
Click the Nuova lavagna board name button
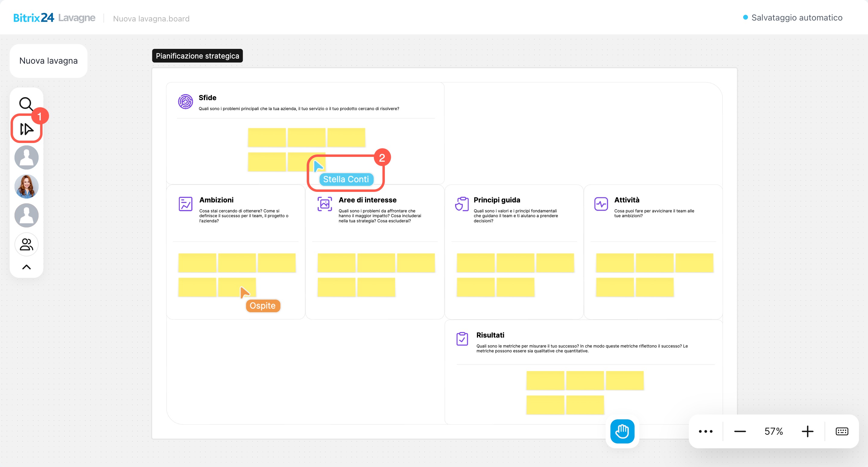click(49, 61)
